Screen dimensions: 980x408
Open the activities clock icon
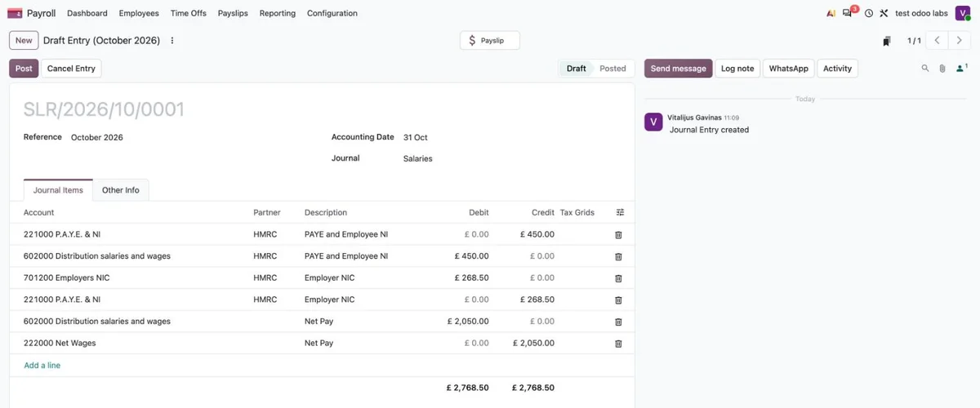point(869,13)
